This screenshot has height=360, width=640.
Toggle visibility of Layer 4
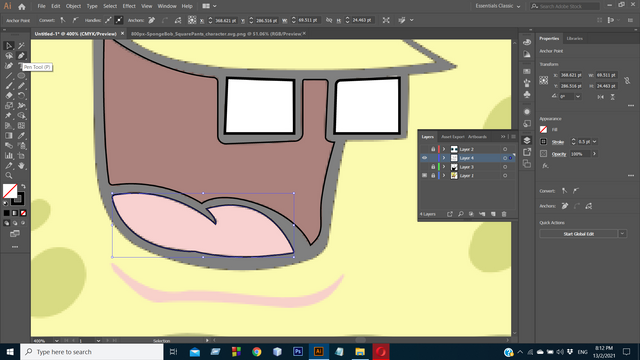click(x=424, y=158)
